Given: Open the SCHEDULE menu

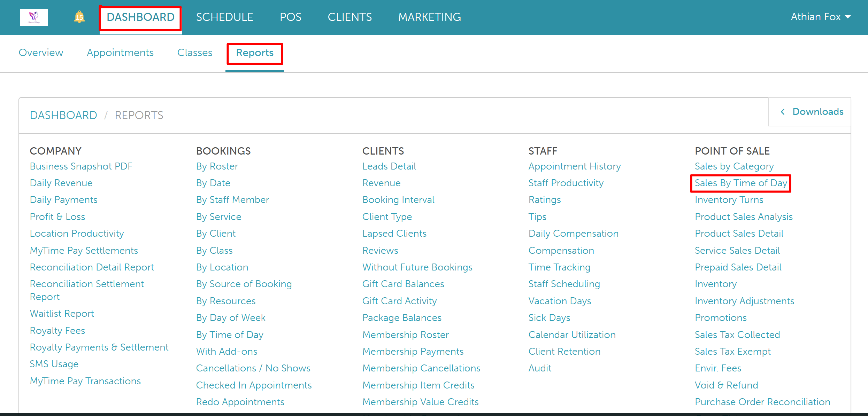Looking at the screenshot, I should [x=224, y=17].
